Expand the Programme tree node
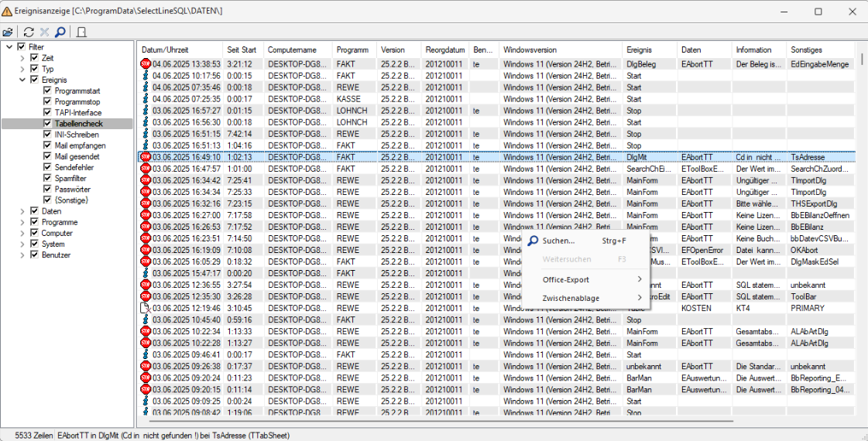The height and width of the screenshot is (441, 868). [22, 222]
